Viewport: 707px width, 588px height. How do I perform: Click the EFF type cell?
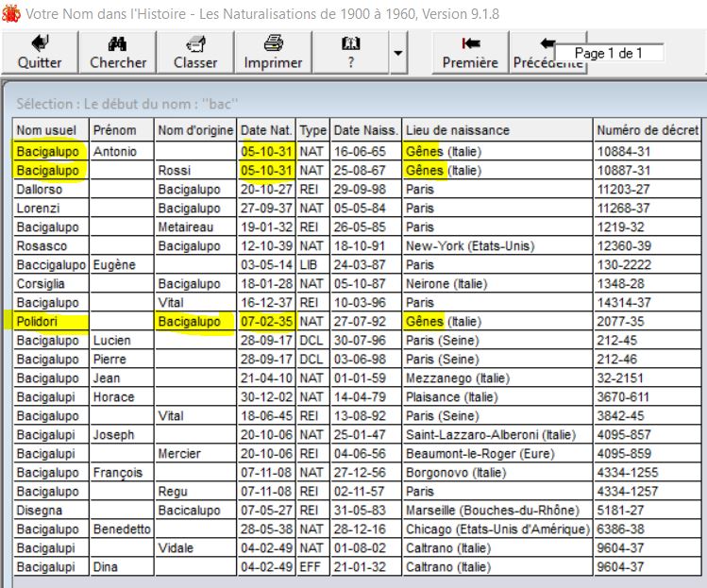(x=313, y=567)
